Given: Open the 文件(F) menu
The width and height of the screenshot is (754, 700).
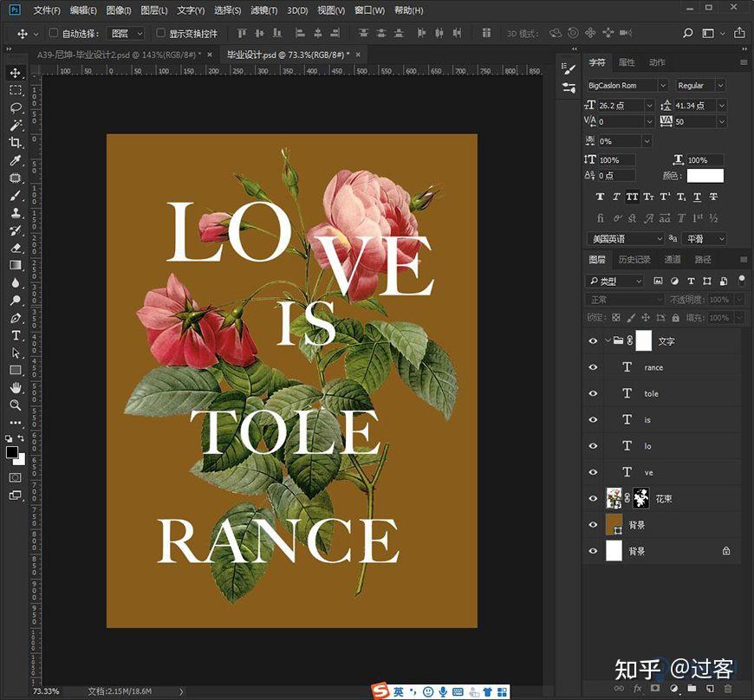Looking at the screenshot, I should point(47,10).
